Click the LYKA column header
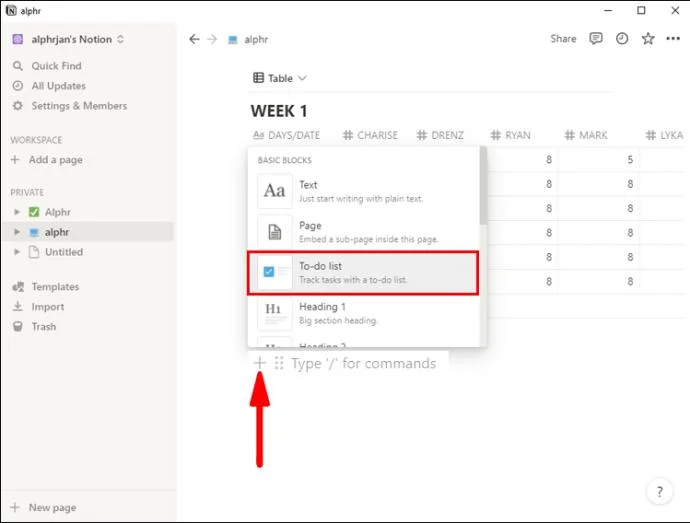 pos(664,135)
